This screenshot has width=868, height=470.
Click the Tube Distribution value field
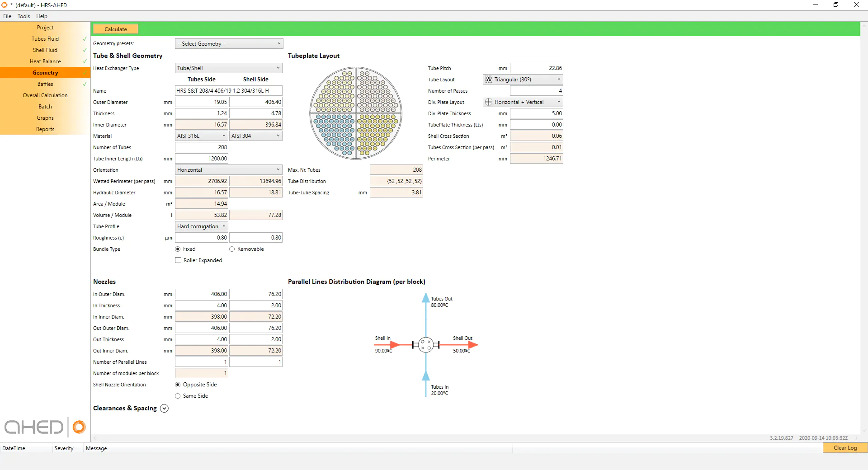(x=396, y=181)
